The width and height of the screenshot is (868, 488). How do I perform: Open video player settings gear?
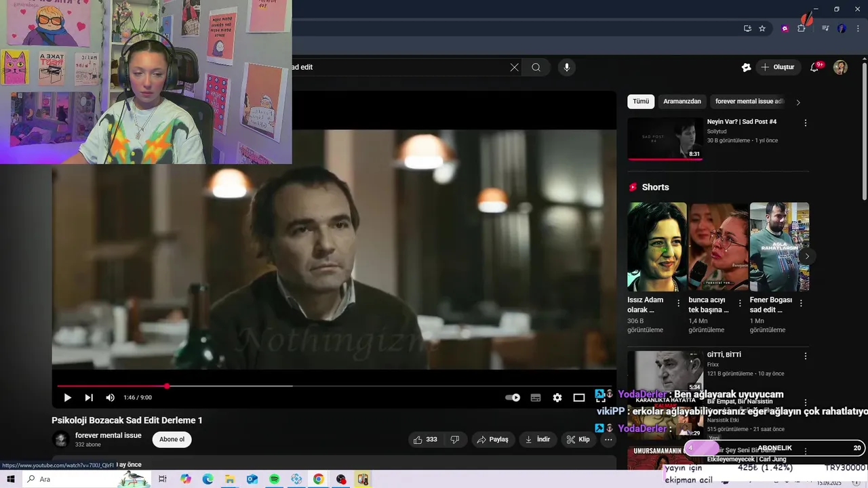click(557, 398)
